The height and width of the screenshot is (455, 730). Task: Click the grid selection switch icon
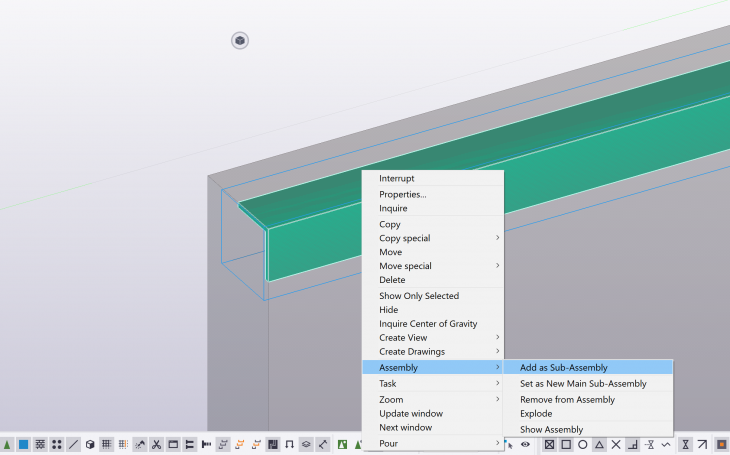tap(106, 444)
